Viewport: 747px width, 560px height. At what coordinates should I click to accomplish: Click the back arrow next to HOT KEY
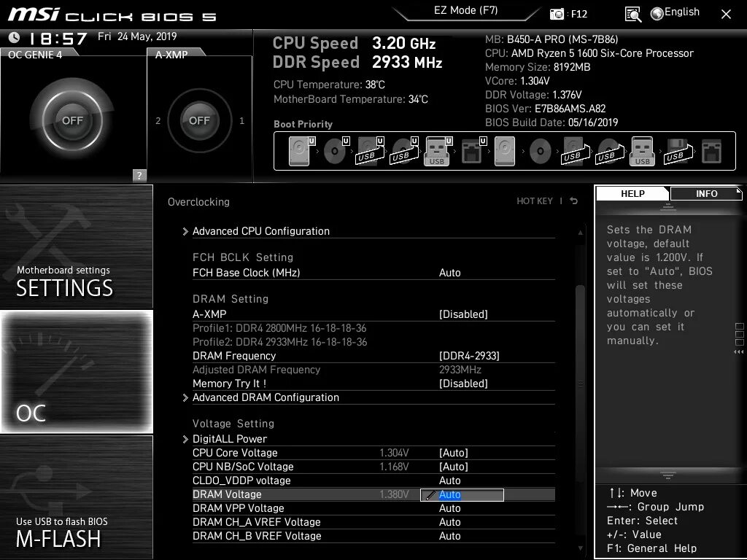coord(573,201)
